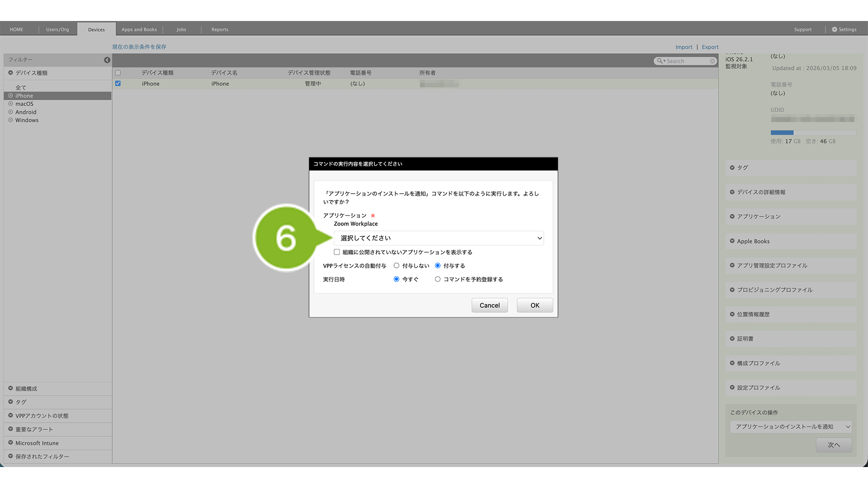Expand the 組織構成 filter section
Screen dimensions: 868x488
tap(11, 389)
